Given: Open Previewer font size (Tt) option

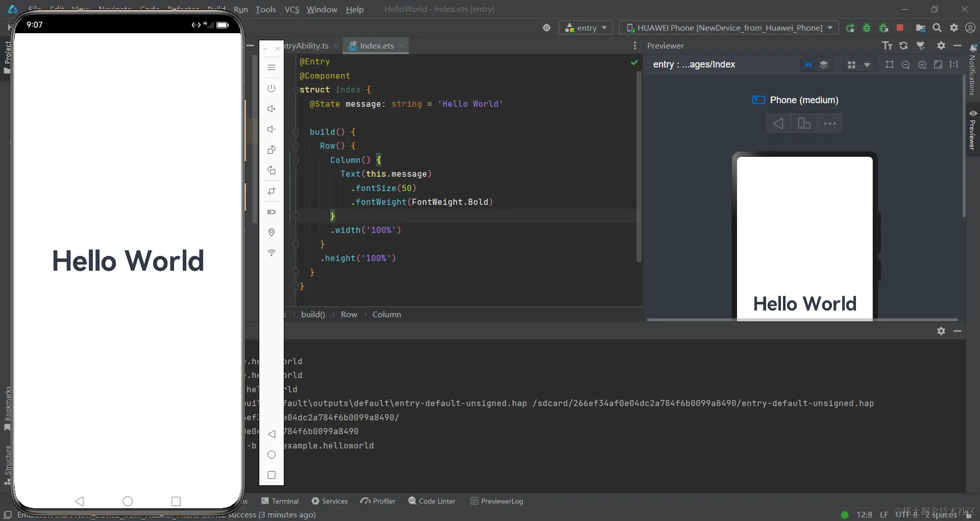Looking at the screenshot, I should (887, 45).
